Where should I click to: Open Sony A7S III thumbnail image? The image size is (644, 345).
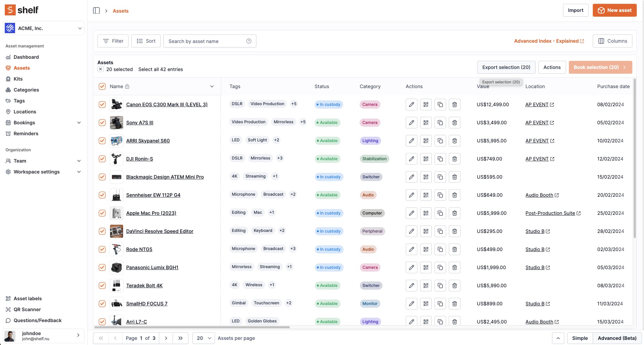(117, 123)
